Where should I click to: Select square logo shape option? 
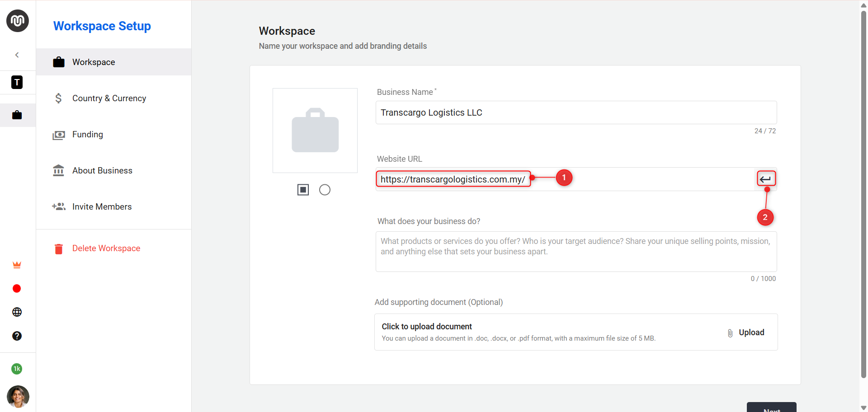[x=303, y=190]
